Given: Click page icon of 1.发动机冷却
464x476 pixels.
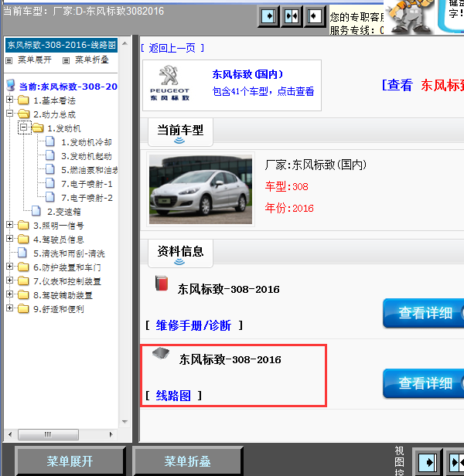Looking at the screenshot, I should click(50, 141).
